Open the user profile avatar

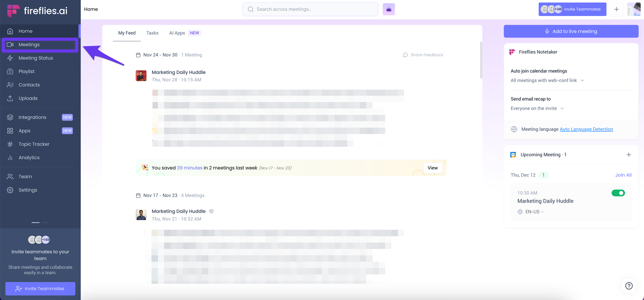point(634,9)
